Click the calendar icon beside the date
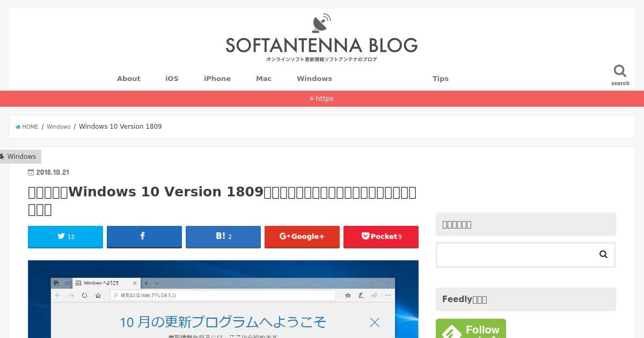Image resolution: width=644 pixels, height=338 pixels. tap(31, 172)
